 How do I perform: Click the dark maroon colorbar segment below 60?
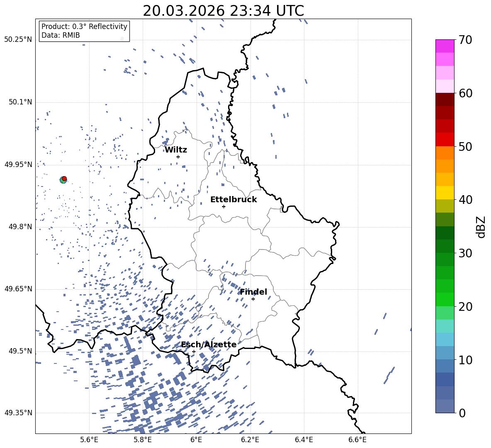pos(445,99)
